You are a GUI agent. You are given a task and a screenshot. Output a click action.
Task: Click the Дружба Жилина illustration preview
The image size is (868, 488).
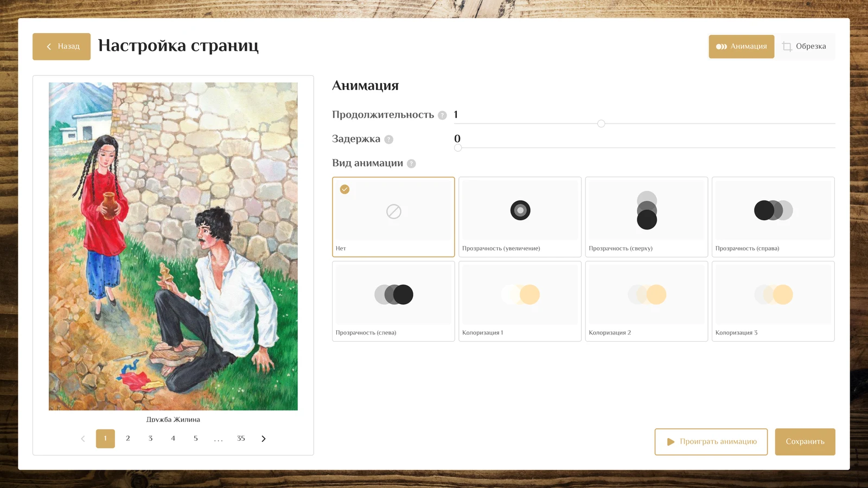[173, 246]
